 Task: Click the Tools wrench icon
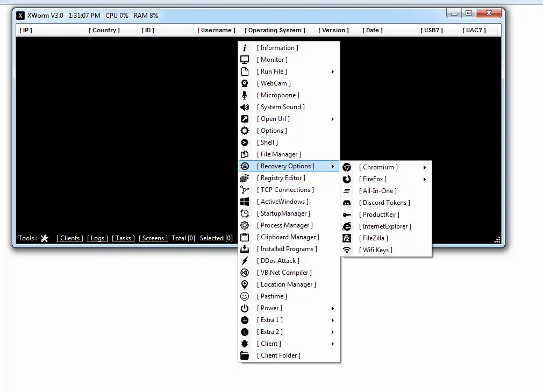tap(45, 238)
